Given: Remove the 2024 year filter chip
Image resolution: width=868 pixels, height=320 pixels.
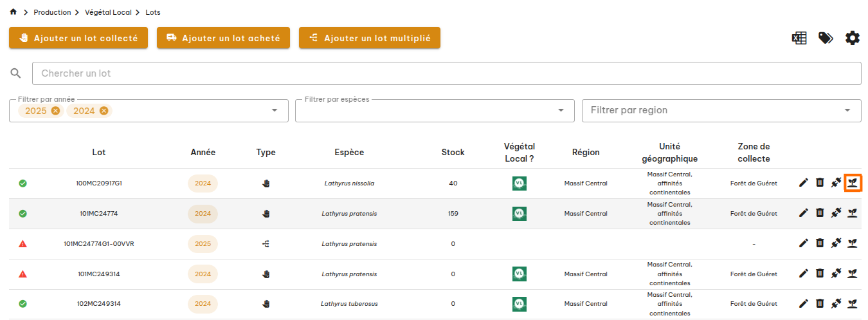Looking at the screenshot, I should (x=104, y=111).
